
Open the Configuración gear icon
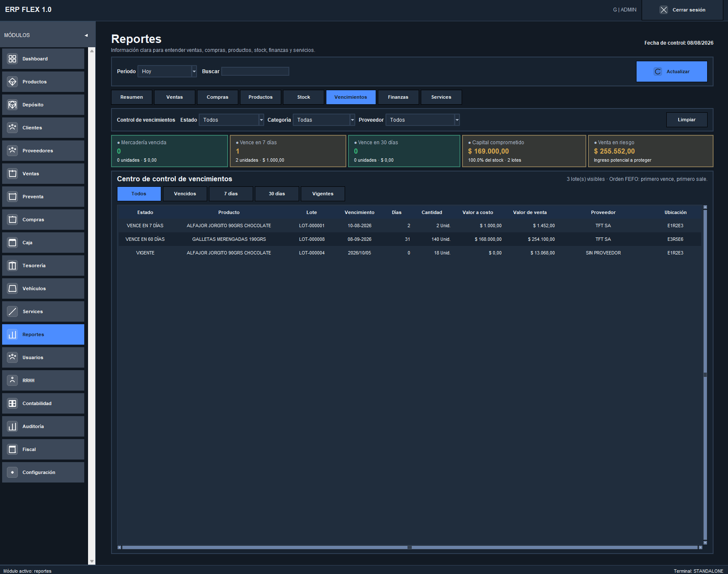pos(12,472)
